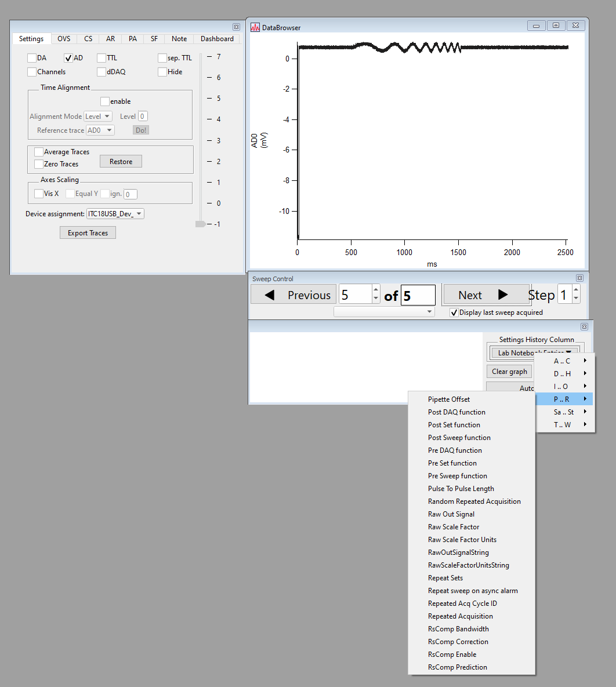Screen dimensions: 616x687
Task: Close the Settings panel with X icon
Action: [236, 27]
